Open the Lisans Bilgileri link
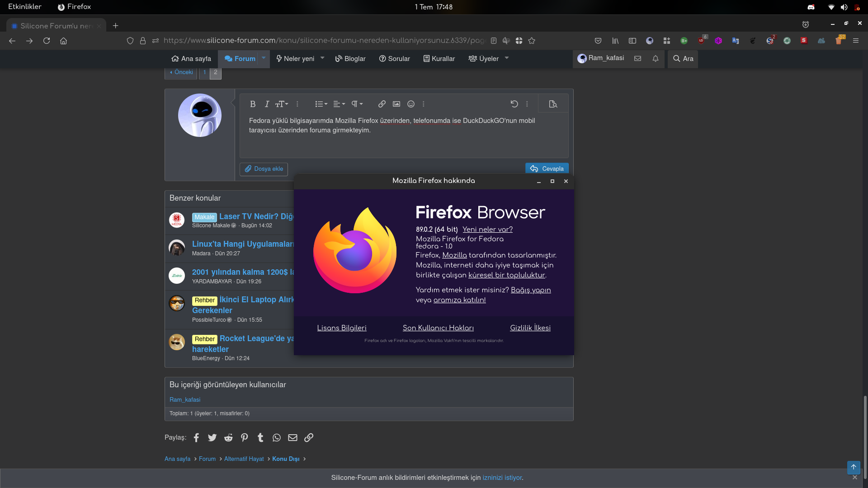The image size is (868, 488). click(x=342, y=328)
